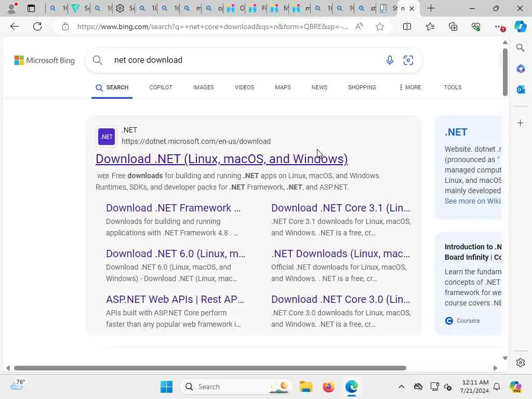Open Copilot in the Edge sidebar
Screen dimensions: 532x399
pyautogui.click(x=521, y=26)
